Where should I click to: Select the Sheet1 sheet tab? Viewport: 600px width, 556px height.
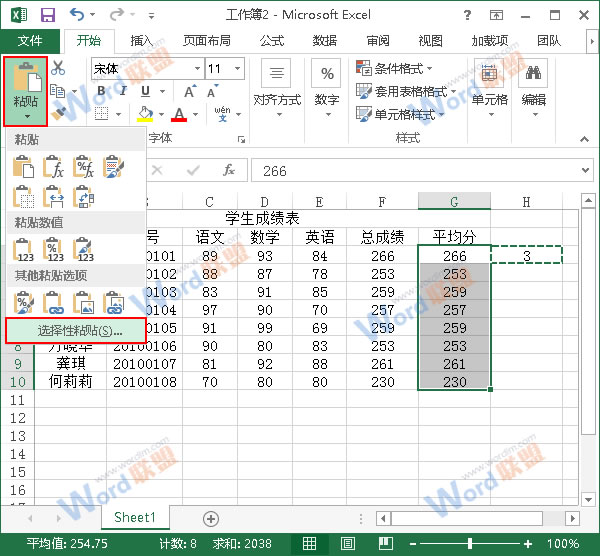tap(135, 517)
